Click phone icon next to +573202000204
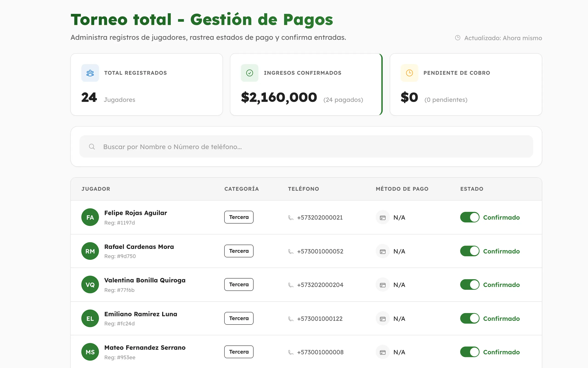The image size is (588, 368). click(291, 285)
